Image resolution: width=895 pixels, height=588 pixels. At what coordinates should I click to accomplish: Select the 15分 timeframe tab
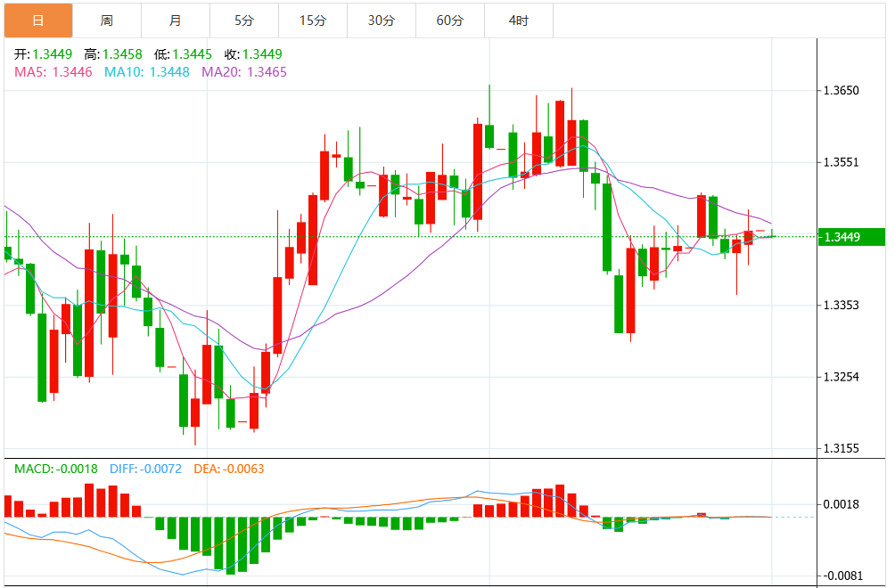click(313, 20)
